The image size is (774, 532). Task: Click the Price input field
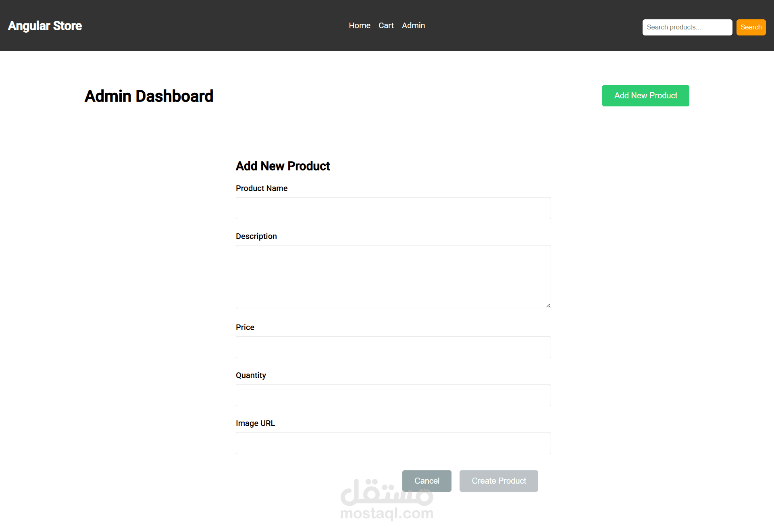coord(393,347)
